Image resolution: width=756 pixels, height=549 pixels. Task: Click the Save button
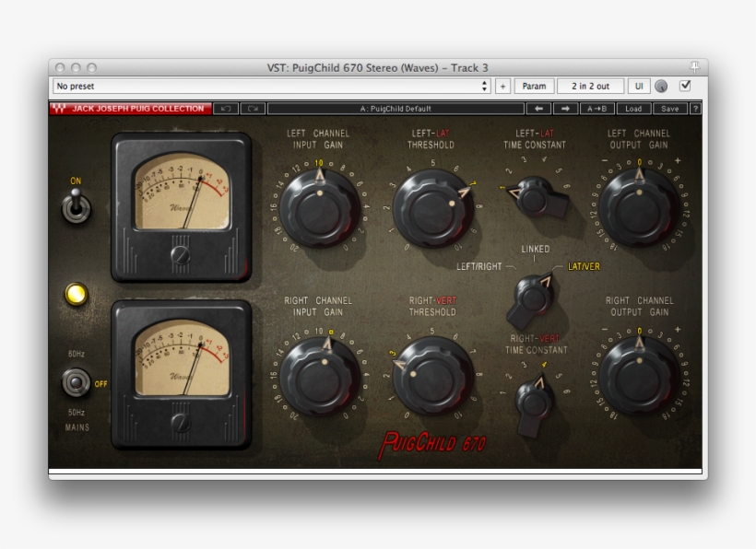pos(669,109)
